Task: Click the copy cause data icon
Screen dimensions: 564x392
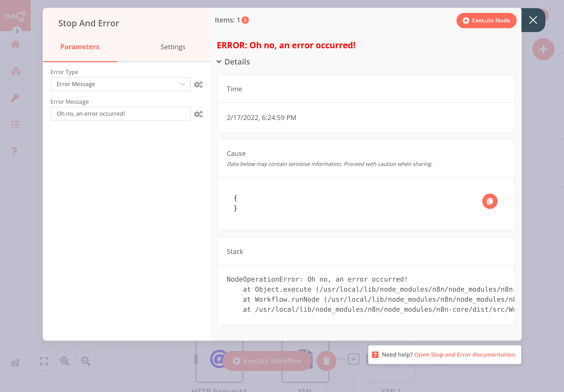Action: (x=489, y=201)
